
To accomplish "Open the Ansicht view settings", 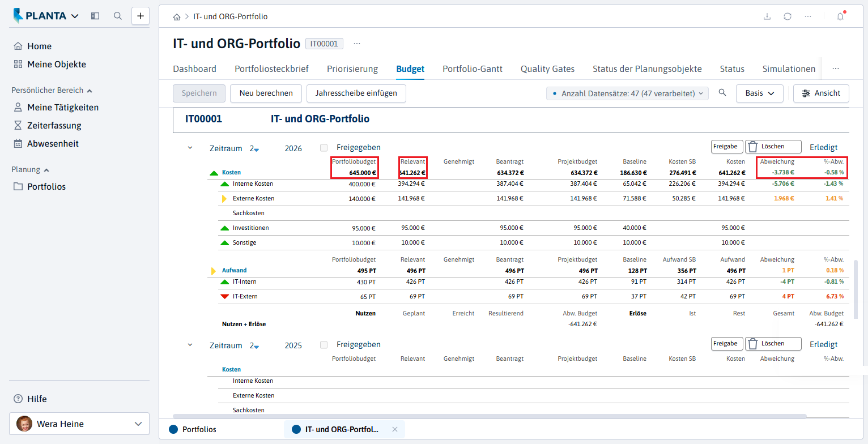I will point(821,93).
